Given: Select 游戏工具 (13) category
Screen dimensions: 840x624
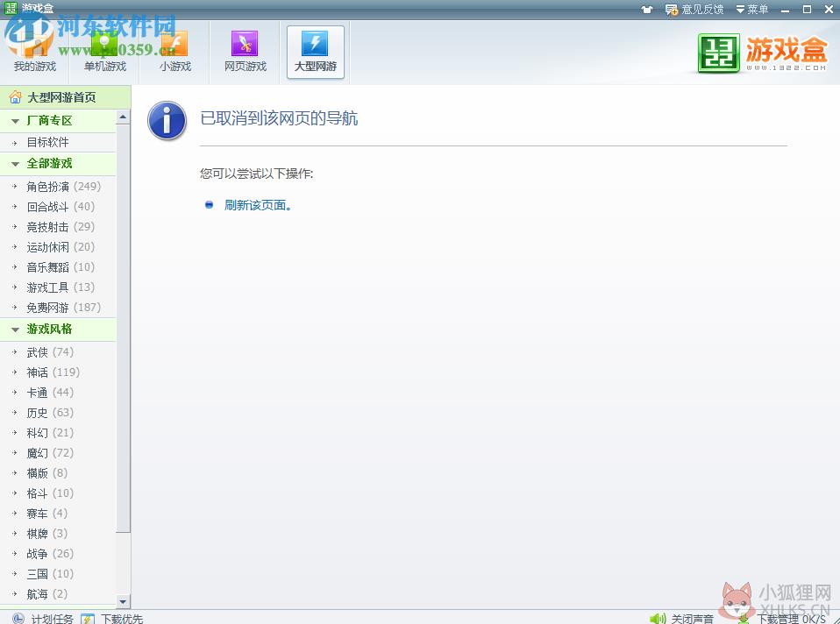Looking at the screenshot, I should coord(58,287).
